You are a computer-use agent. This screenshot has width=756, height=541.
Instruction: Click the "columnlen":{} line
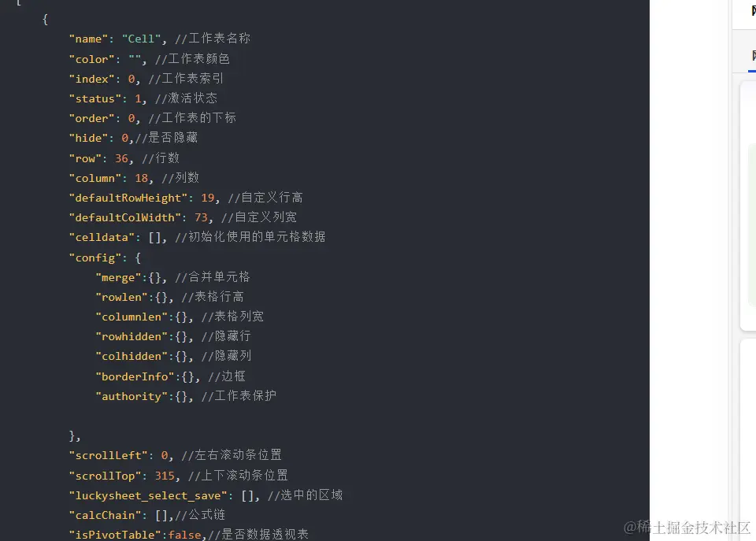(180, 317)
